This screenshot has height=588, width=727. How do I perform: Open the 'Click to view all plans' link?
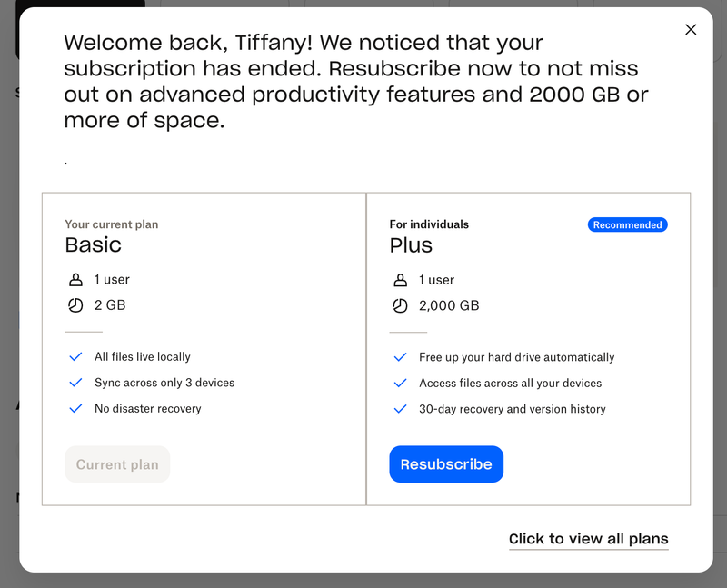pos(588,539)
